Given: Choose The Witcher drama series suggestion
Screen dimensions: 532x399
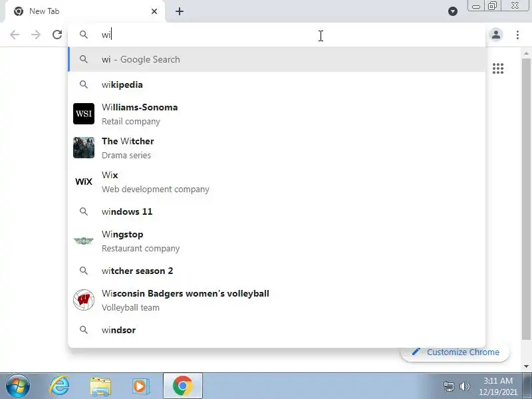Looking at the screenshot, I should 277,148.
